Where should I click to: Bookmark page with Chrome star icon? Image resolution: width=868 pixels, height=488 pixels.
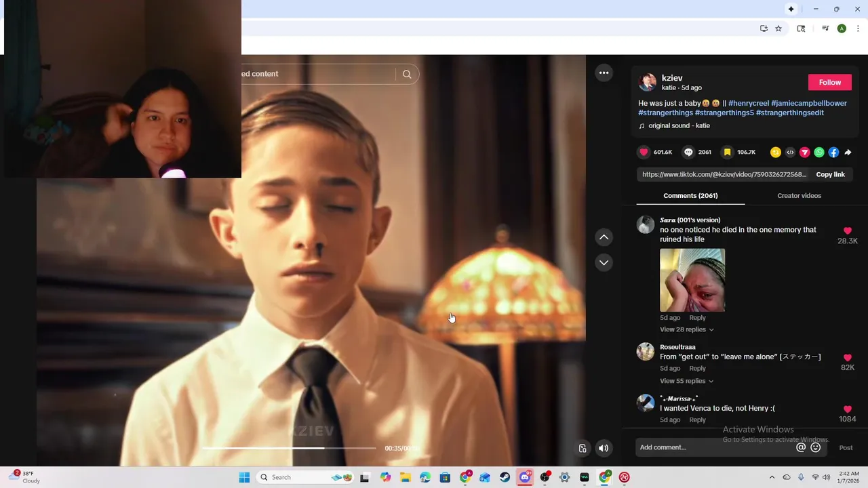(778, 28)
